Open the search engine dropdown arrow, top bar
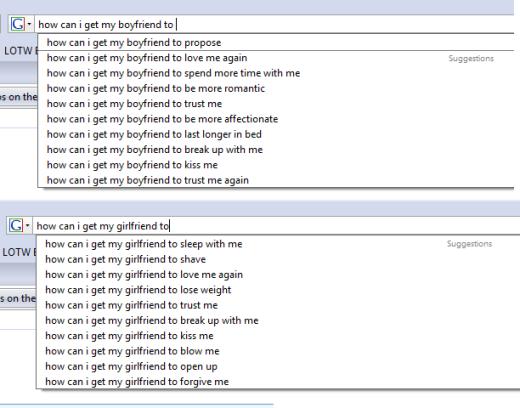 29,24
